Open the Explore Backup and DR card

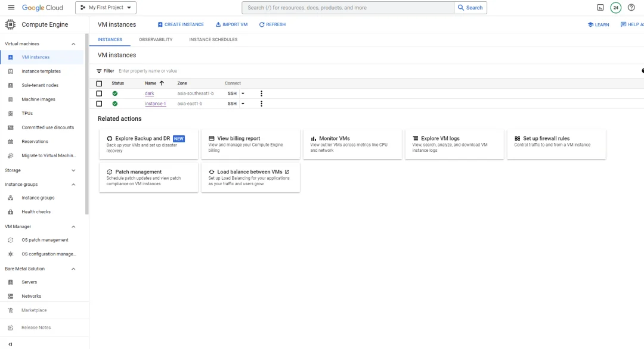tap(148, 144)
